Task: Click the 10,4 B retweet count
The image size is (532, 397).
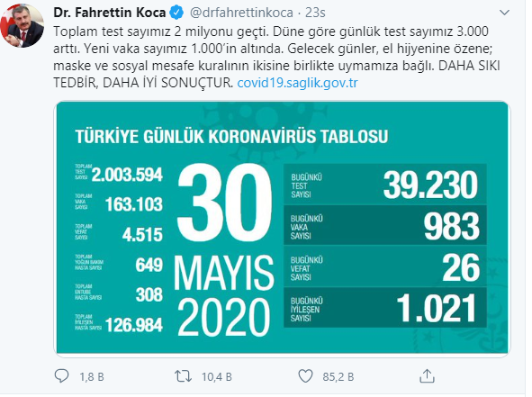Action: click(x=217, y=377)
